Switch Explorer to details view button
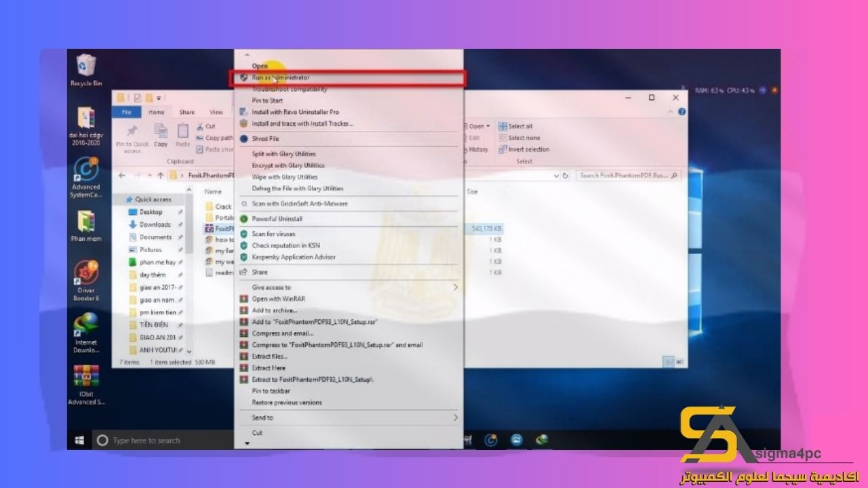Viewport: 868px width, 488px height. [x=669, y=362]
